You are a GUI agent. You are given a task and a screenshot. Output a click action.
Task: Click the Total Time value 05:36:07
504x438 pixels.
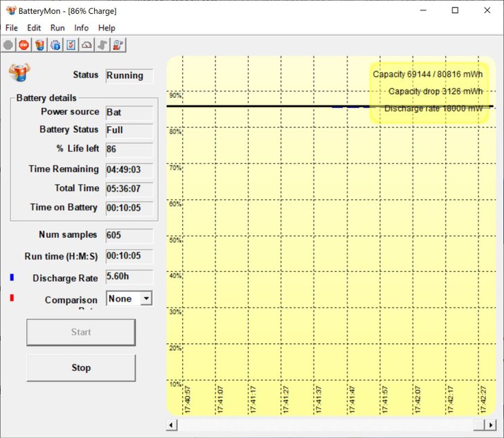(129, 189)
